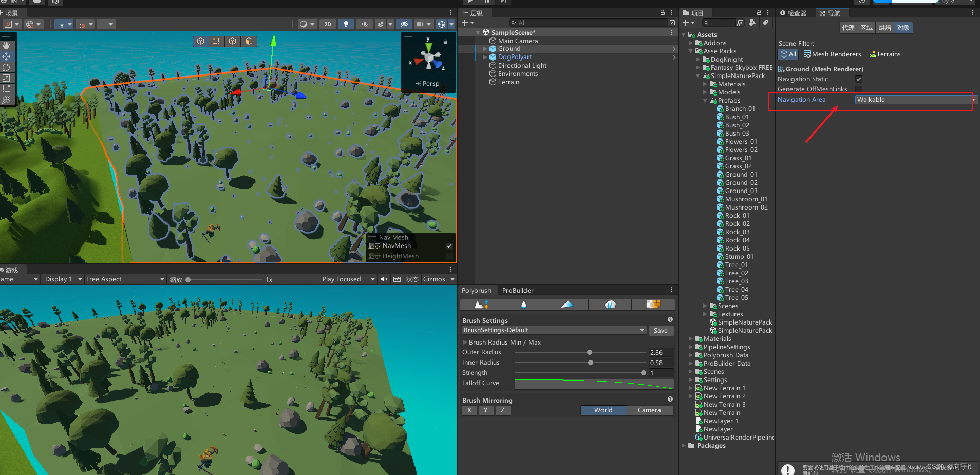Expand the Addons folder in Project
The height and width of the screenshot is (475, 980).
tap(691, 43)
